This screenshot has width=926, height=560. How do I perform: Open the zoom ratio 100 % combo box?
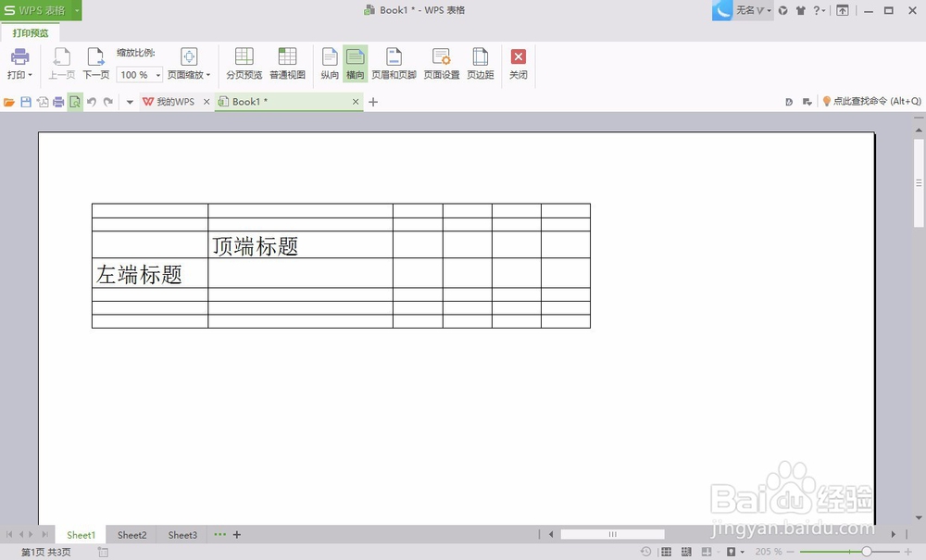140,75
